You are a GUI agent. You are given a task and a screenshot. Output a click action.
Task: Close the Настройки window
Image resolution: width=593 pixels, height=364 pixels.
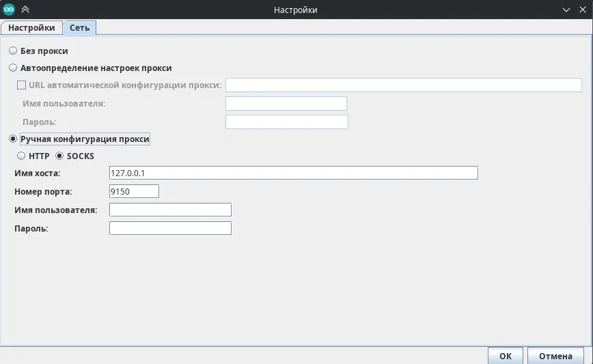click(583, 10)
